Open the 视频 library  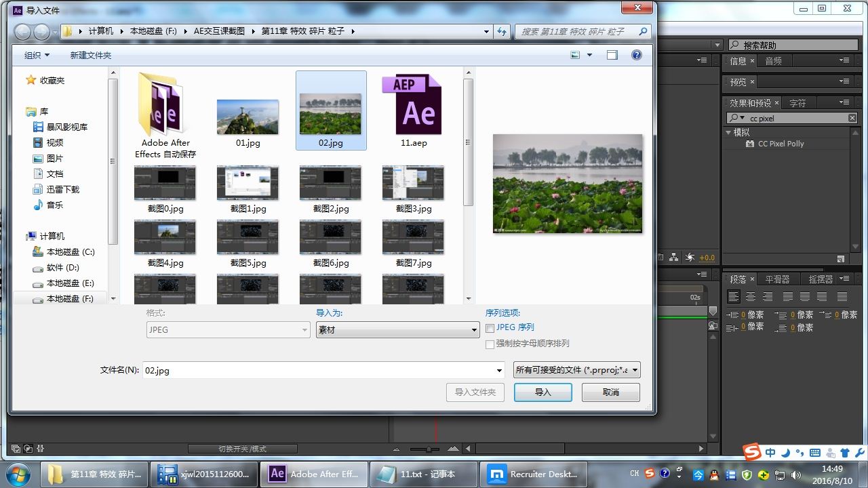[x=48, y=142]
